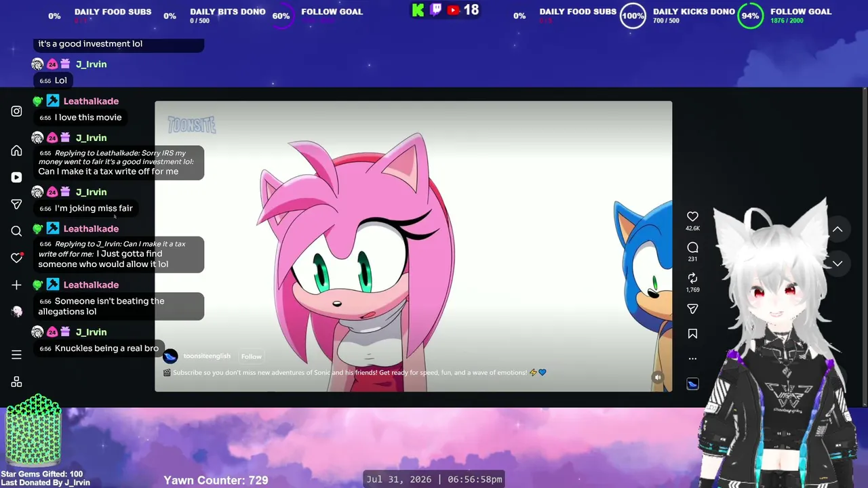The width and height of the screenshot is (868, 488).
Task: Click the Follow Goal 94% progress ring
Action: click(x=750, y=16)
